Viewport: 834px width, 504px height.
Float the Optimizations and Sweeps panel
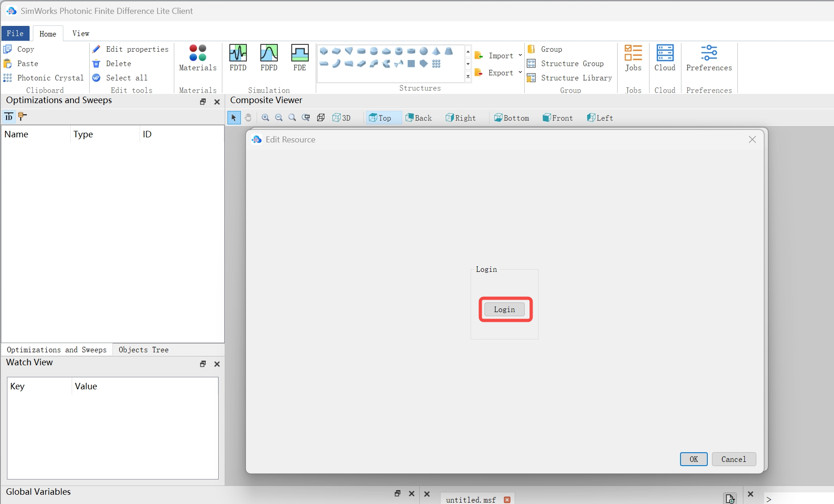pyautogui.click(x=203, y=102)
